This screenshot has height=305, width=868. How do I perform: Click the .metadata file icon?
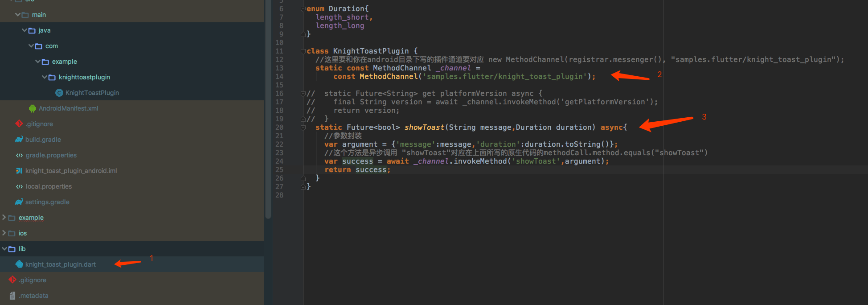pyautogui.click(x=12, y=296)
